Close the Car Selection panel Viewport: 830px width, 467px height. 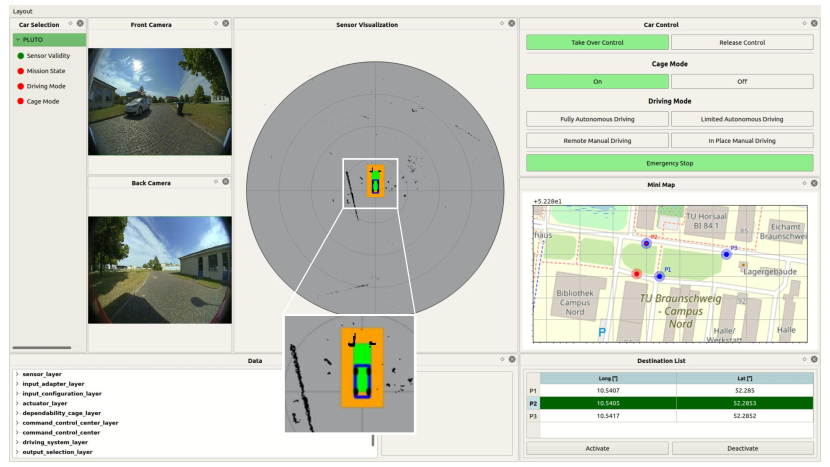80,23
